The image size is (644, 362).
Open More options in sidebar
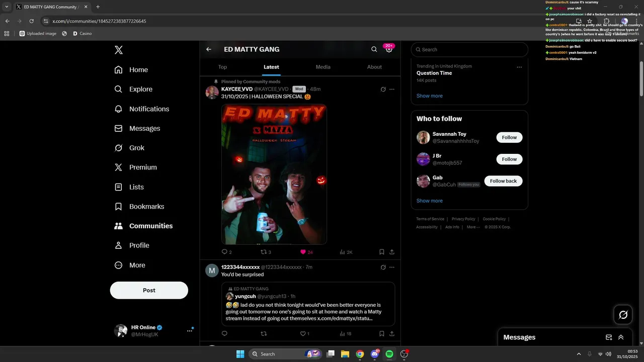pyautogui.click(x=130, y=265)
